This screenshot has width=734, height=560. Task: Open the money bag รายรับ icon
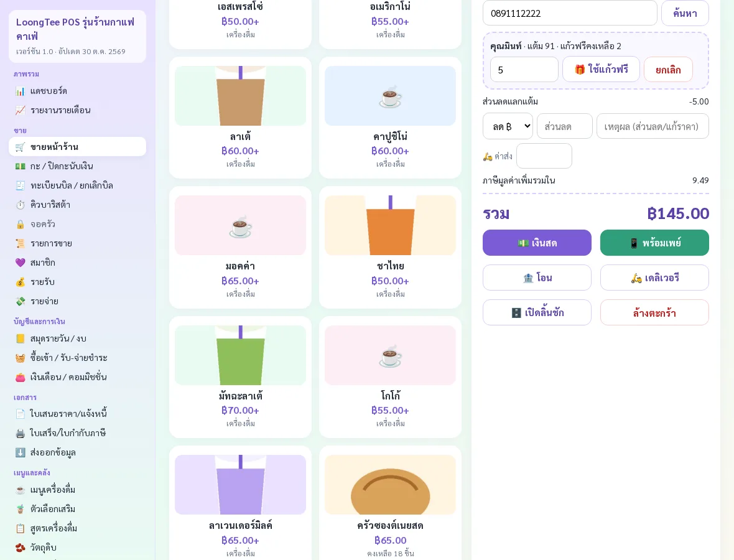[x=20, y=282]
